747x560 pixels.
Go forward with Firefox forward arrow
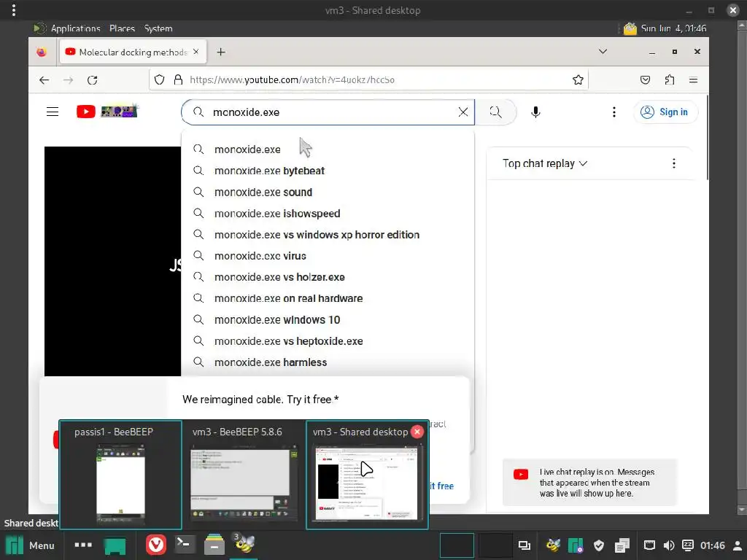pyautogui.click(x=68, y=80)
